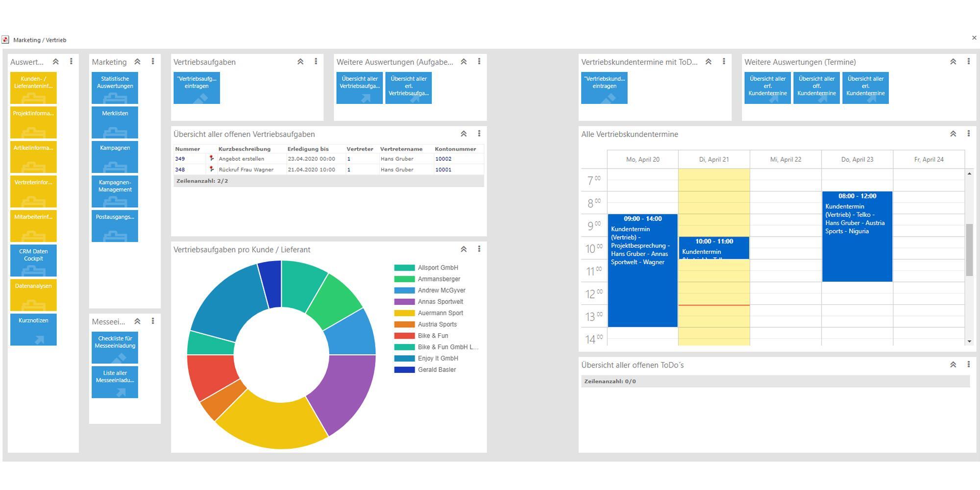Click account number 10002 cell
This screenshot has width=980, height=490.
pos(458,159)
